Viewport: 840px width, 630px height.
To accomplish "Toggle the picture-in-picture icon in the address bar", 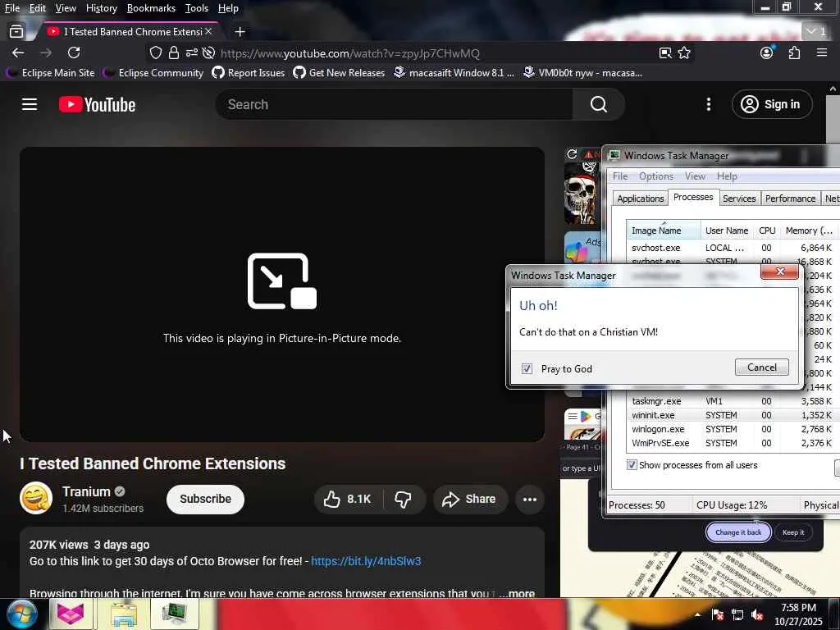I will click(665, 52).
